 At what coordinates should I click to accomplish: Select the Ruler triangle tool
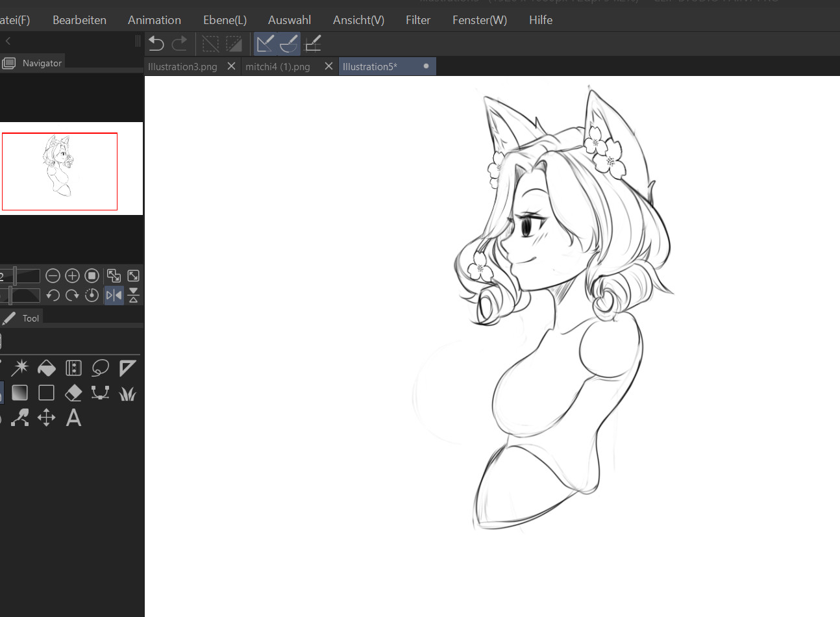pos(127,368)
